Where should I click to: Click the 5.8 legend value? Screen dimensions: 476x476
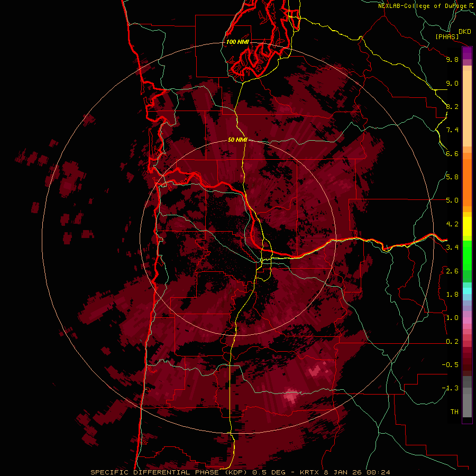tap(452, 177)
